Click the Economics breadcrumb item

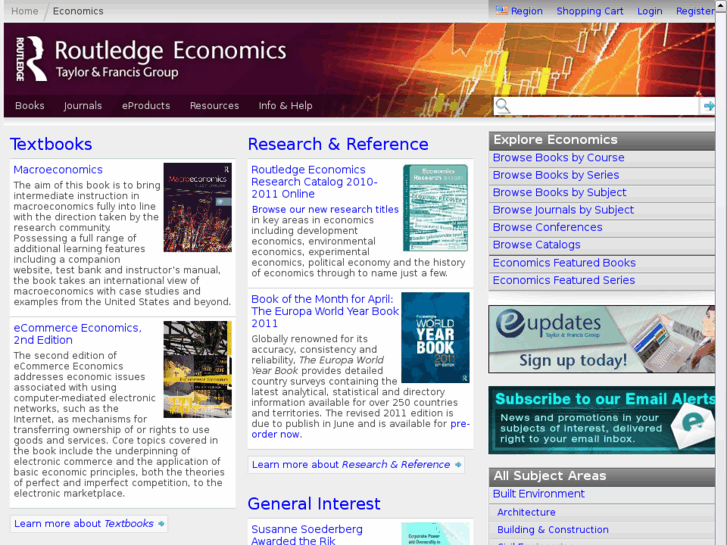78,11
